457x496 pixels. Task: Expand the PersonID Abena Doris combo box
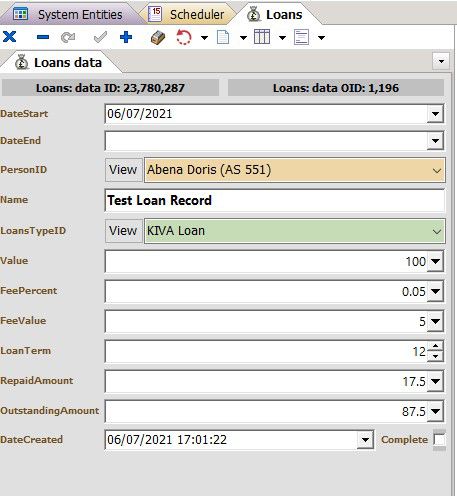(436, 171)
